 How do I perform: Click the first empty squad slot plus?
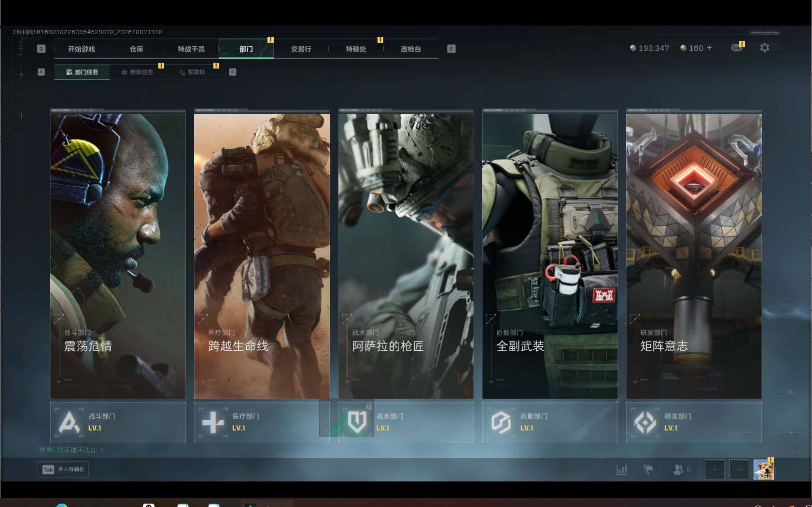click(x=714, y=469)
